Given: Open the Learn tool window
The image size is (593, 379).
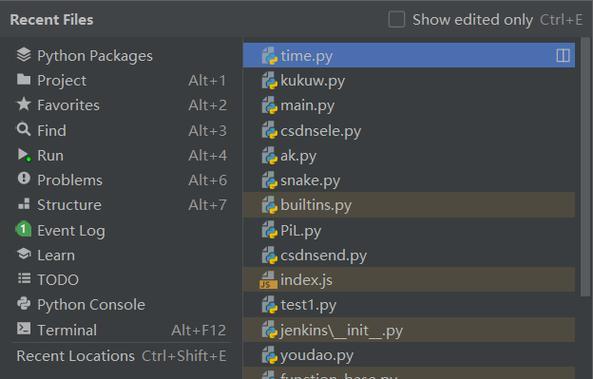Looking at the screenshot, I should click(x=121, y=255).
